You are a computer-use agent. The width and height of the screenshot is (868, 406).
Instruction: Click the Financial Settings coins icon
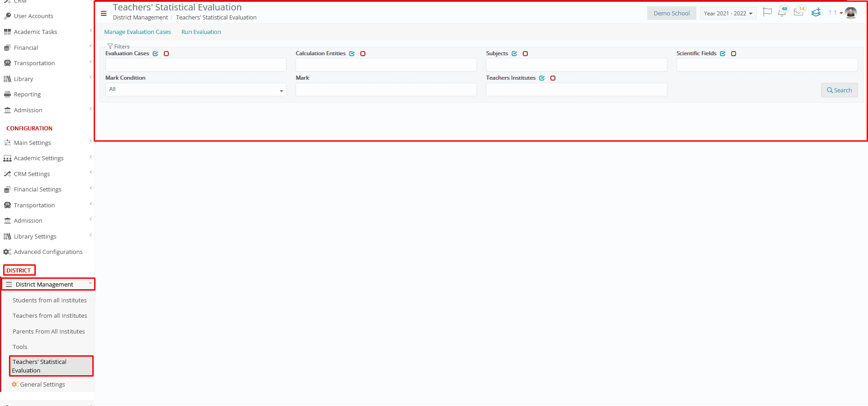7,190
